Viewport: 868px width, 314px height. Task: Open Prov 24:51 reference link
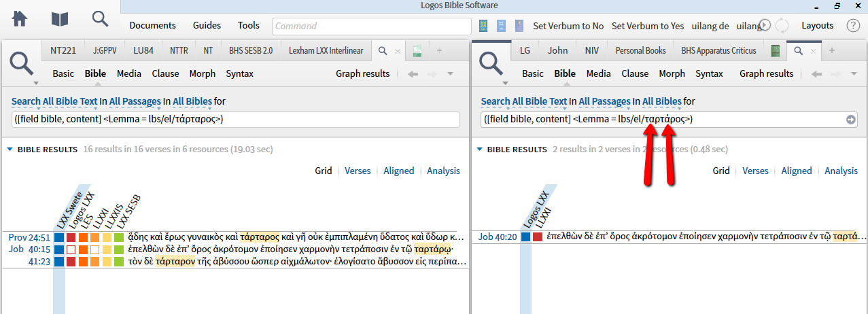click(x=29, y=237)
